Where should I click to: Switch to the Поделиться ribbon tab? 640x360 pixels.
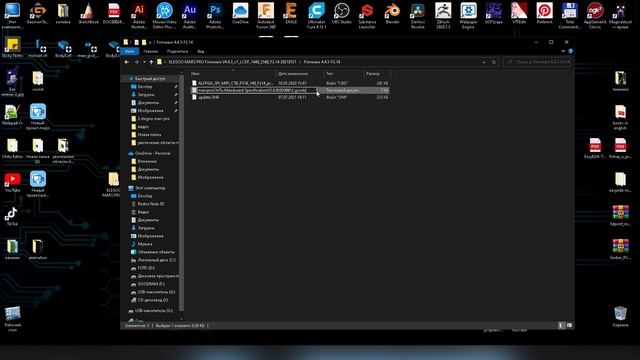[x=178, y=51]
